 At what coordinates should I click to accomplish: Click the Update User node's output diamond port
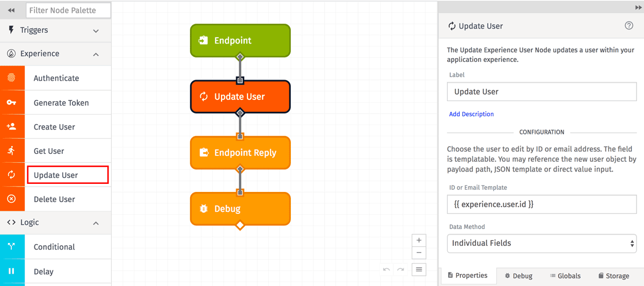click(x=240, y=113)
